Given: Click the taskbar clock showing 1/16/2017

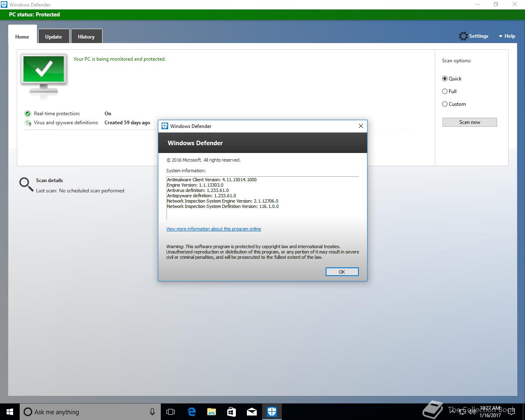Looking at the screenshot, I should (x=490, y=412).
